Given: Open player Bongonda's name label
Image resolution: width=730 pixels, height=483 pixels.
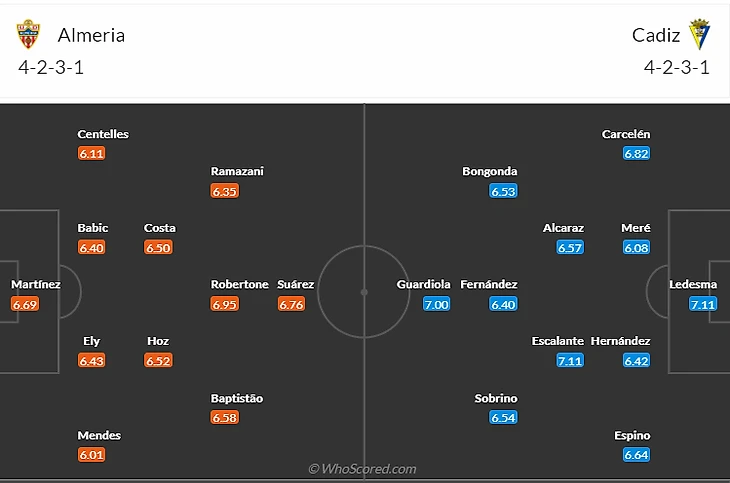Looking at the screenshot, I should click(490, 171).
